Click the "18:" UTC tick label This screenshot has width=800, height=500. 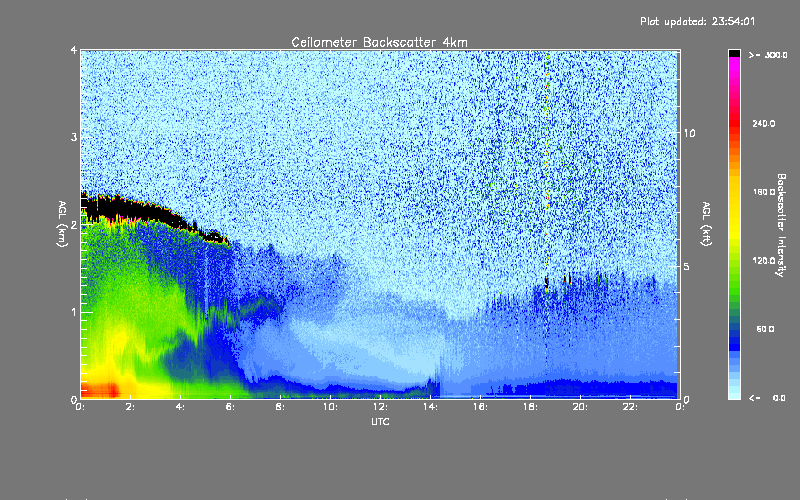tap(530, 407)
